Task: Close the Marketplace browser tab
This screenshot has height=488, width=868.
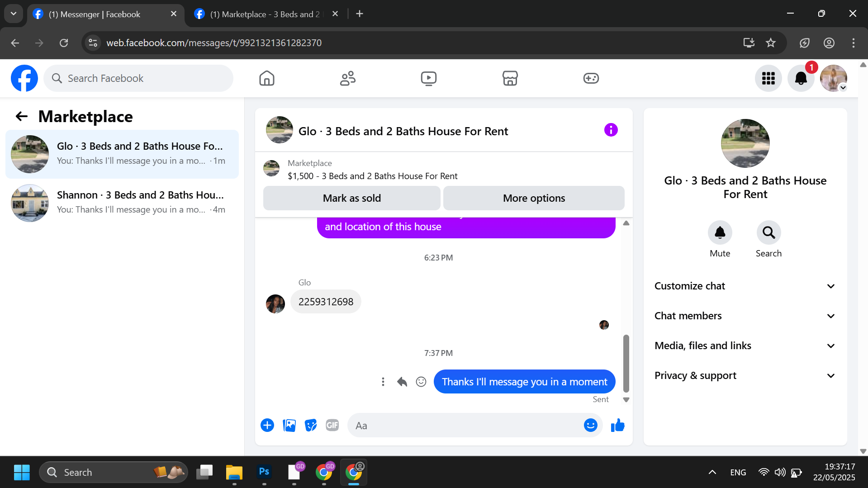Action: click(335, 14)
